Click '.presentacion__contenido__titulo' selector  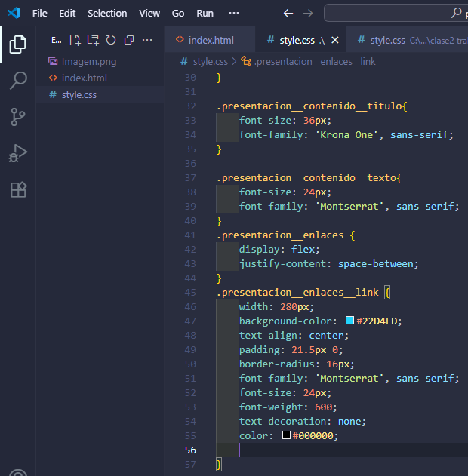point(309,106)
